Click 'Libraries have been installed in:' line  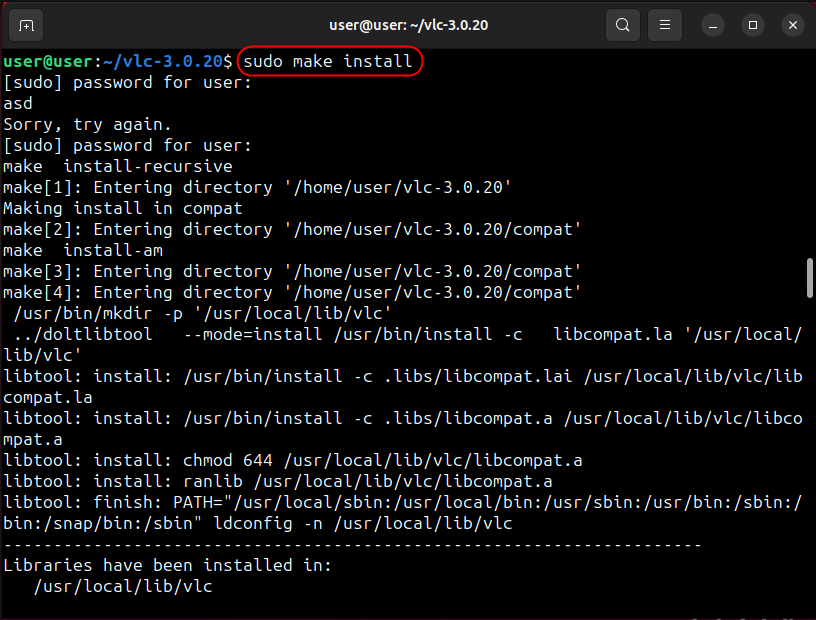(167, 565)
